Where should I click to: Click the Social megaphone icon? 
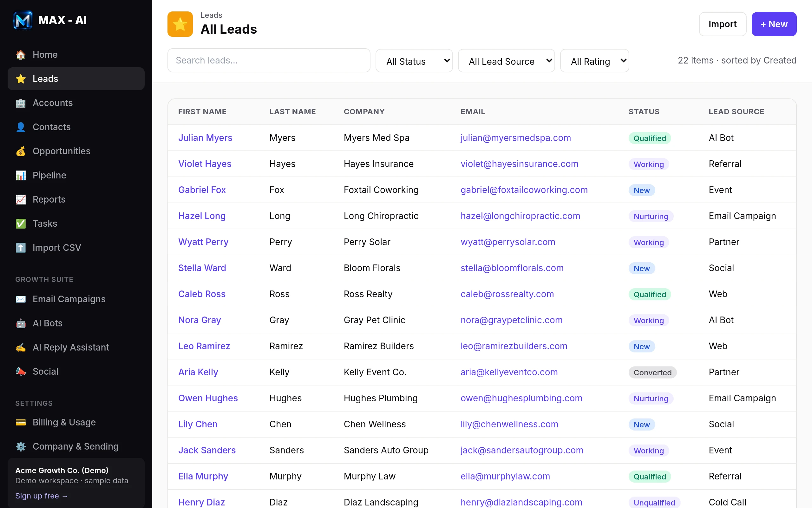coord(21,371)
